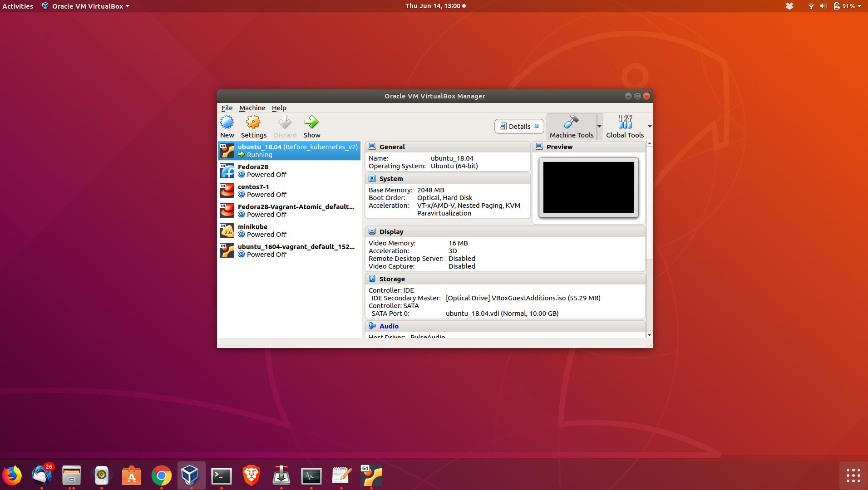Select the Fedora28-Vagrant-Atomic_default VM
The height and width of the screenshot is (490, 868).
(289, 211)
